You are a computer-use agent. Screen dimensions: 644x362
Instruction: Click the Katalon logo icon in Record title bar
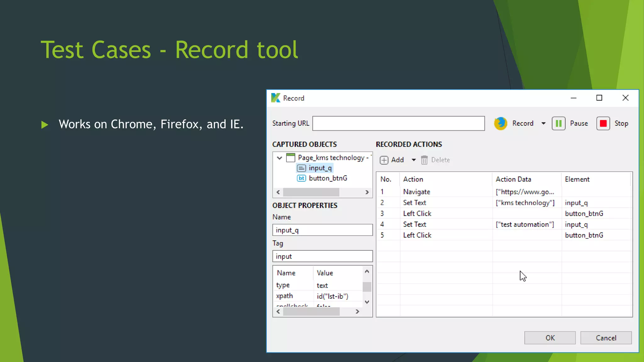click(276, 98)
